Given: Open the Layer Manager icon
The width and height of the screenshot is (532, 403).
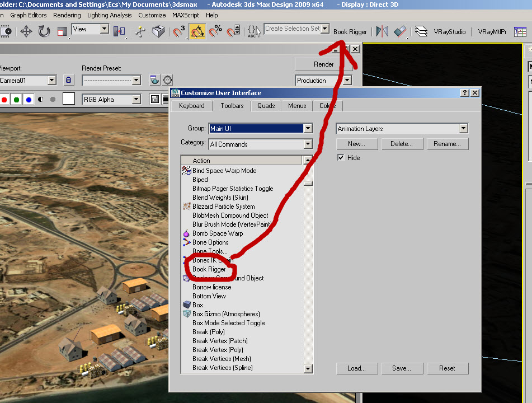Looking at the screenshot, I should pos(421,31).
